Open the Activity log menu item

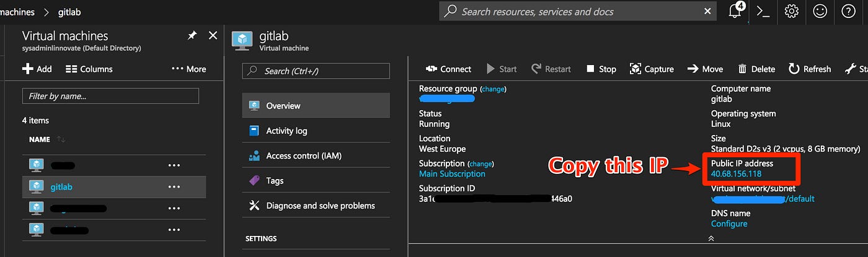coord(316,131)
